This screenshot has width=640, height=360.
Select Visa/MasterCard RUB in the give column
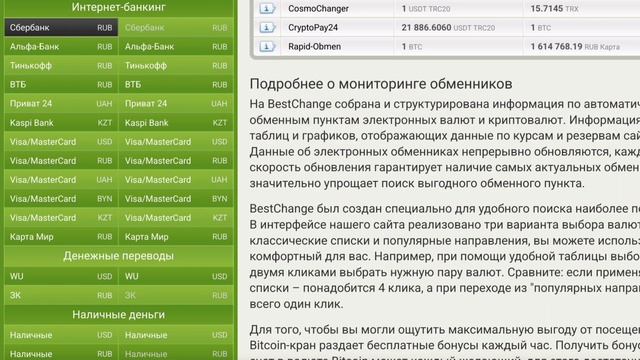pyautogui.click(x=61, y=161)
